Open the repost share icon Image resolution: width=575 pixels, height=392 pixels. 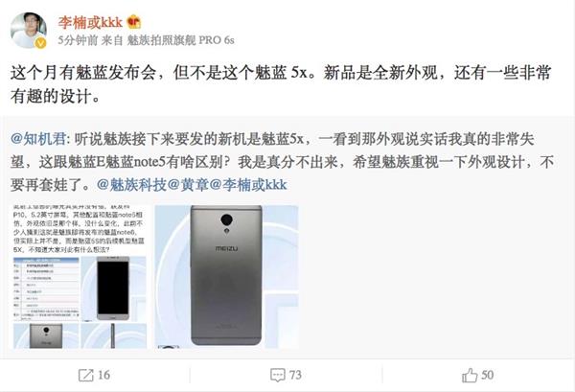[86, 375]
